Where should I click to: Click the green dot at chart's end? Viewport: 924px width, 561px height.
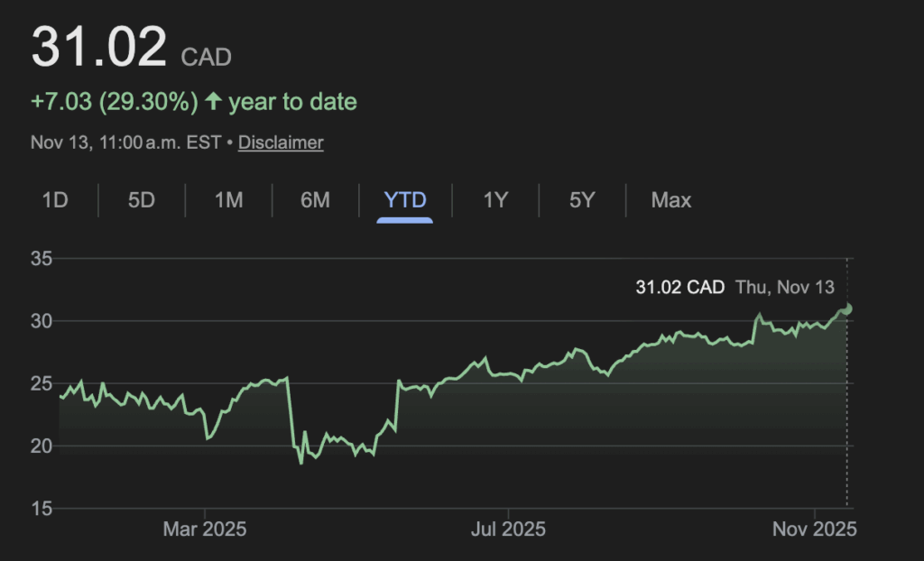[x=846, y=308]
